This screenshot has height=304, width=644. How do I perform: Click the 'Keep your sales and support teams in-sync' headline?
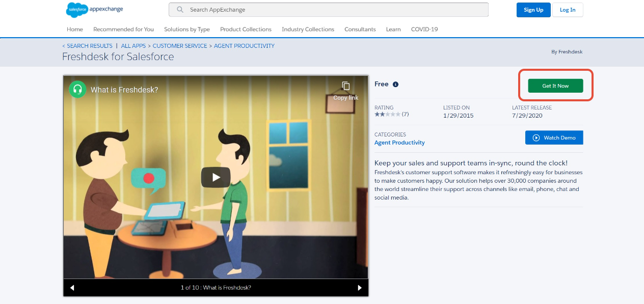[x=471, y=163]
